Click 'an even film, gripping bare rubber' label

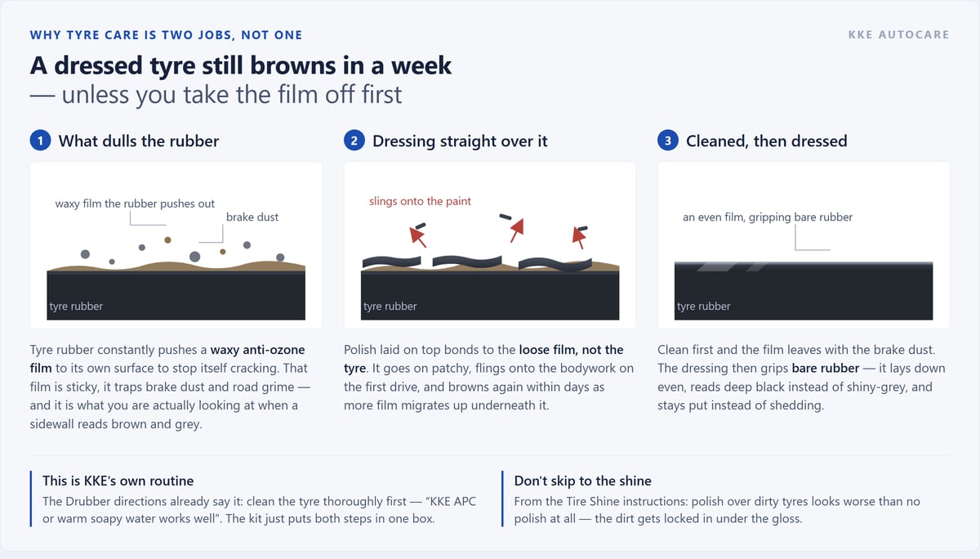(768, 217)
